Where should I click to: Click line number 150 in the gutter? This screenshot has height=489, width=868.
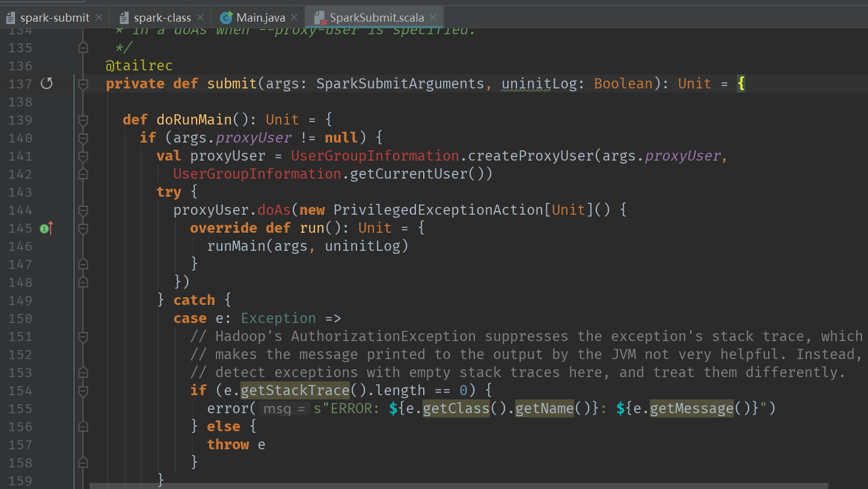coord(20,318)
